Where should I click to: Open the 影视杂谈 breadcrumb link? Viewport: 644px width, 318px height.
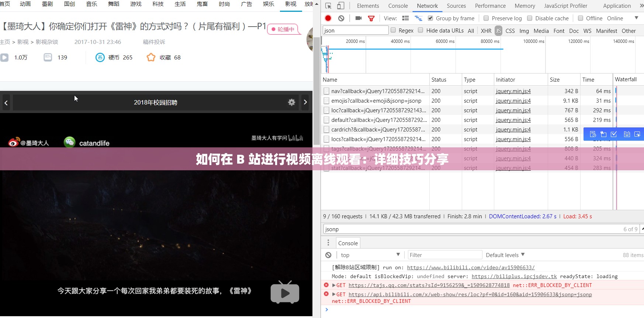pos(47,42)
